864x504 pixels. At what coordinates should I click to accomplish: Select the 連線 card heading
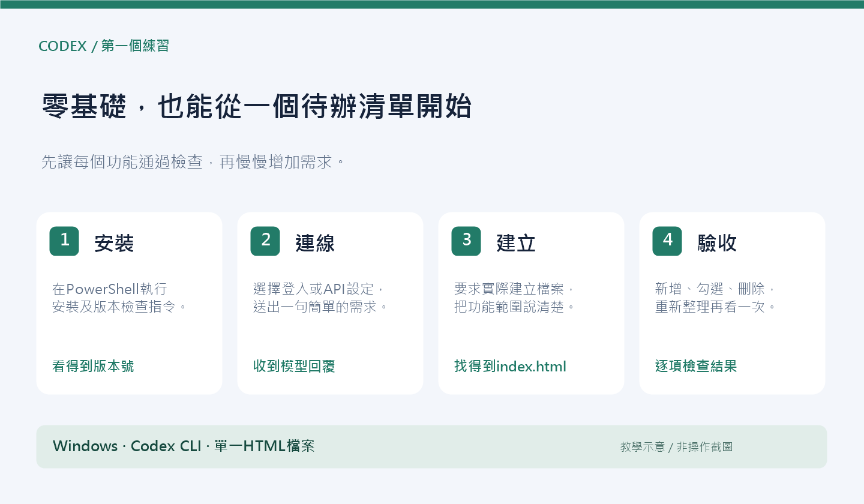coord(315,243)
